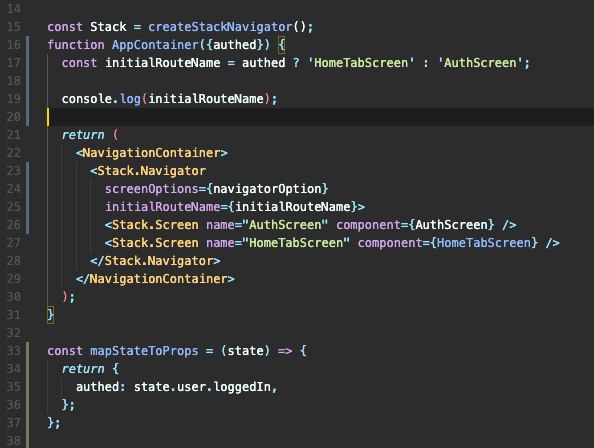Click line number 33 in the gutter
The image size is (594, 448).
pos(14,351)
